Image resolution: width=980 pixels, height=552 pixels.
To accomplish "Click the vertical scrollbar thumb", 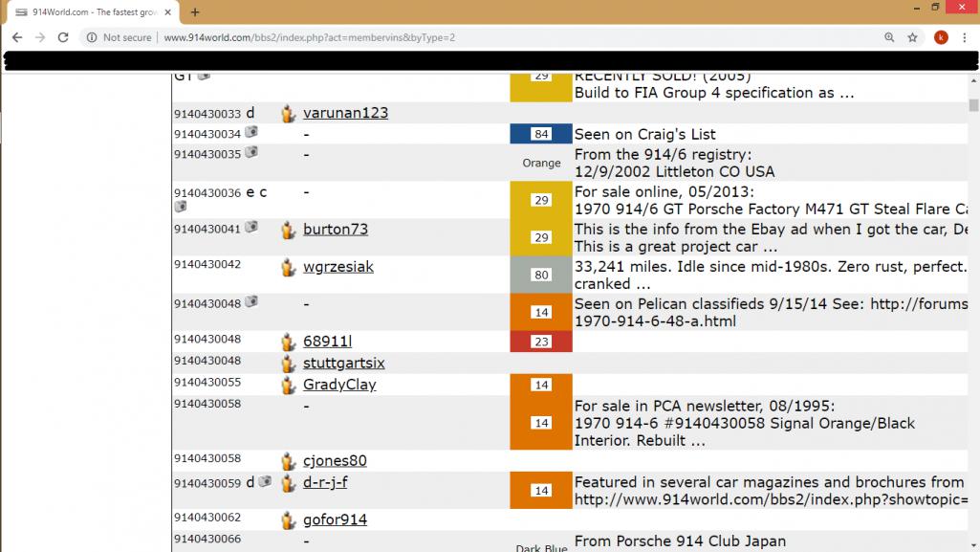I will [973, 104].
